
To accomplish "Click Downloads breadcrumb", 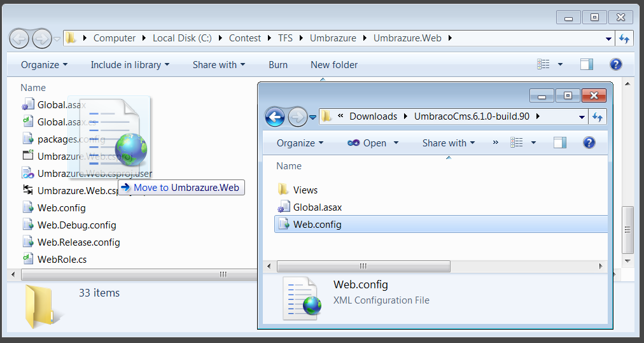I will tap(373, 116).
